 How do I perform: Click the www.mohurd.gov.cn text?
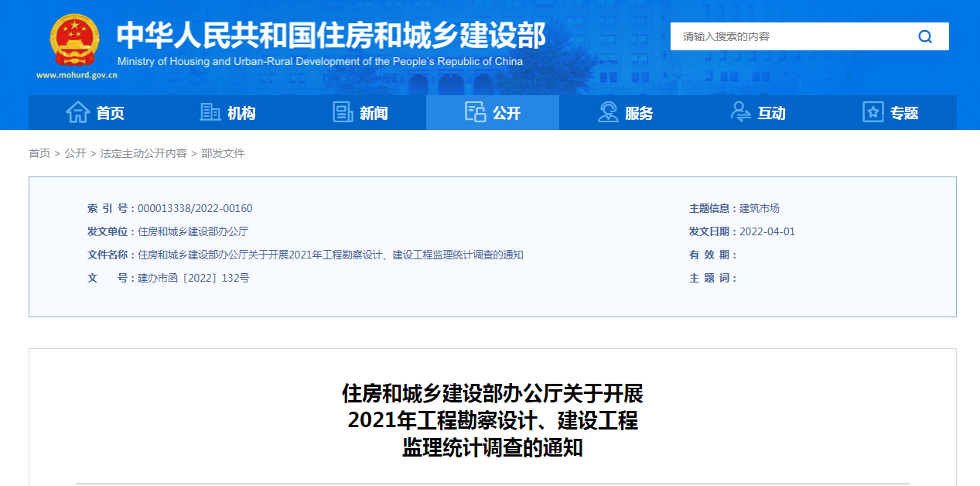coord(77,76)
